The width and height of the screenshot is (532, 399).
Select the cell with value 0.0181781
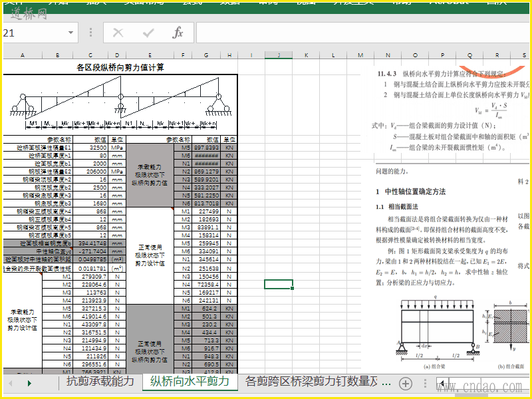(x=90, y=269)
